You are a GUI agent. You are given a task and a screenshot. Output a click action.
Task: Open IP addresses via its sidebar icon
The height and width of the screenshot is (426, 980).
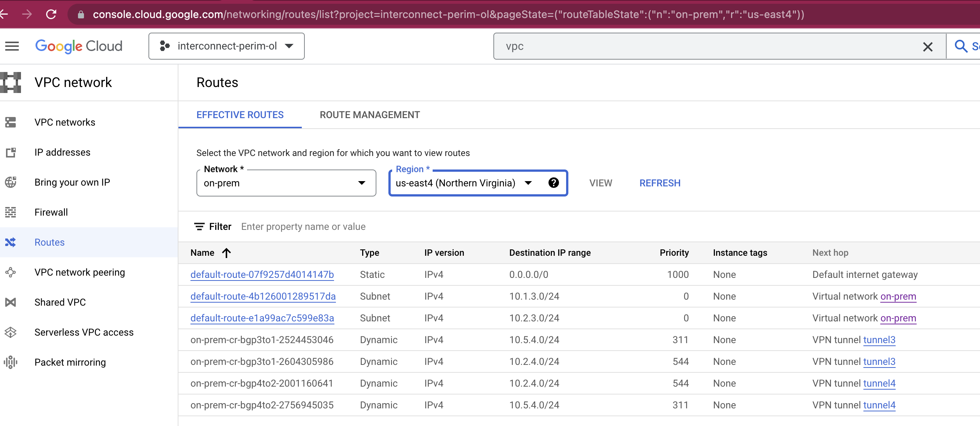pos(11,152)
